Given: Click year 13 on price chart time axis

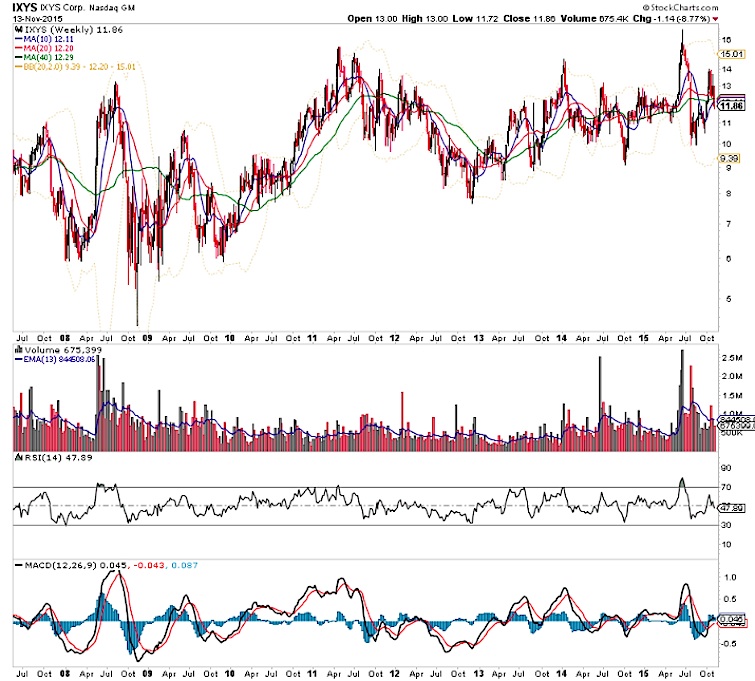Looking at the screenshot, I should tap(478, 338).
